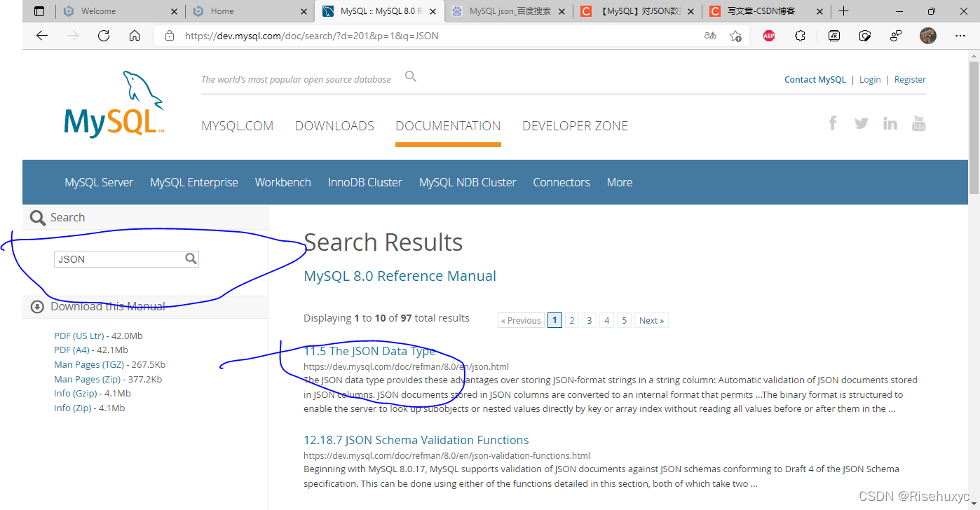Open a new tab with plus icon
This screenshot has width=980, height=510.
843,11
